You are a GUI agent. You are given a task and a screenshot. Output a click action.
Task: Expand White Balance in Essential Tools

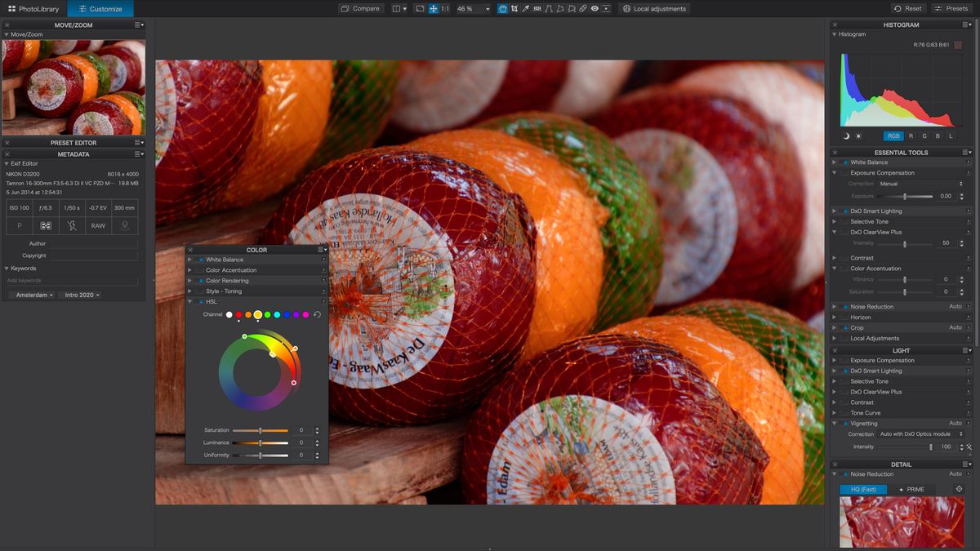835,162
